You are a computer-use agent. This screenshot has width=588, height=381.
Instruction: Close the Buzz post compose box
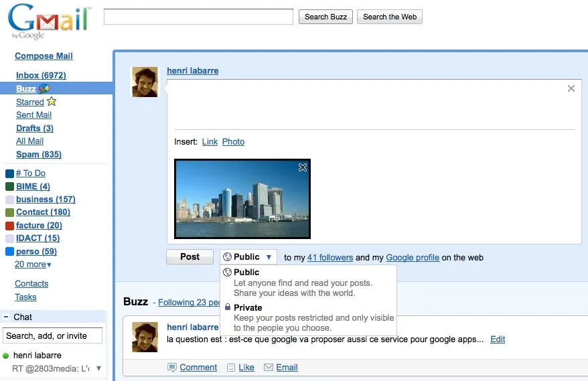pos(571,88)
